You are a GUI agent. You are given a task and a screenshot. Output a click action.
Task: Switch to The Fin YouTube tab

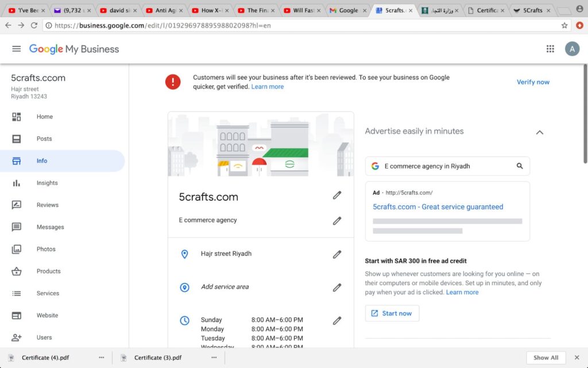pos(256,10)
